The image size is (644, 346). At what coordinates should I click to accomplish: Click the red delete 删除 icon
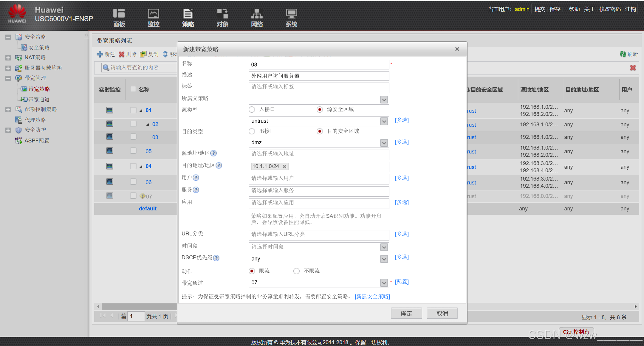click(x=122, y=54)
